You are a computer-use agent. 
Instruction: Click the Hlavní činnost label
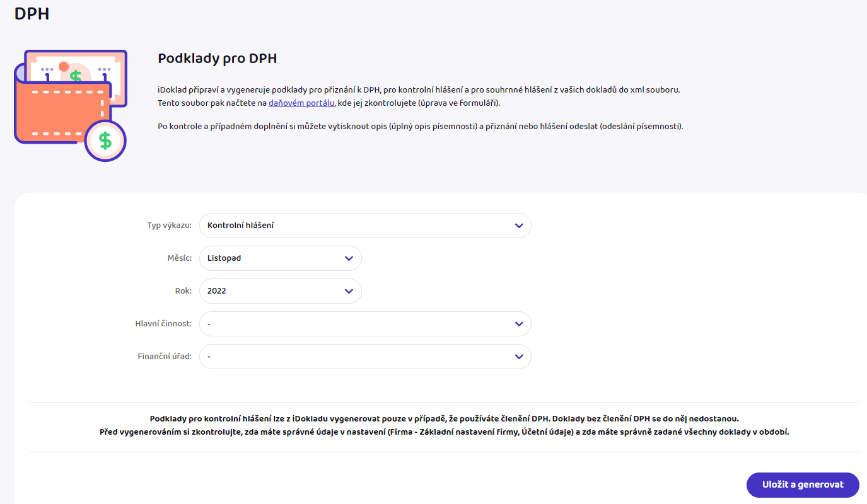point(163,324)
